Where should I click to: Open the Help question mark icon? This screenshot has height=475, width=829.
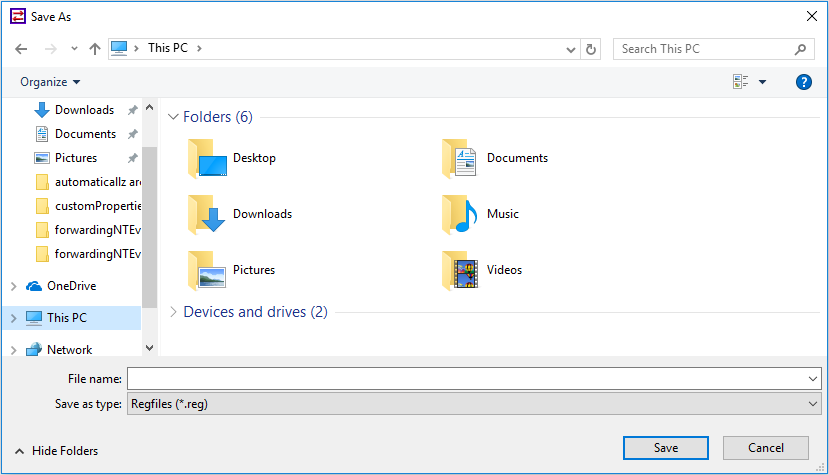pos(803,82)
